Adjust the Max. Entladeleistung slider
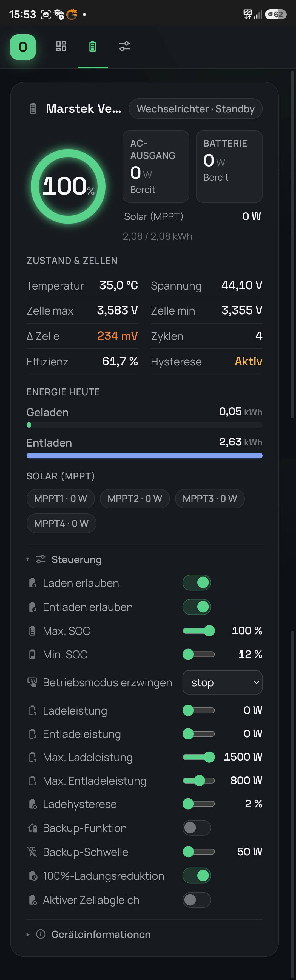The image size is (296, 980). [199, 781]
